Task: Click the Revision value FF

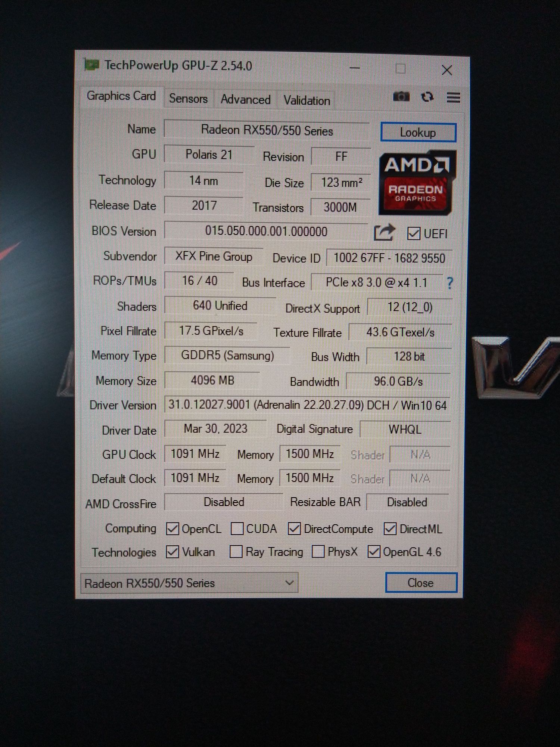Action: click(341, 156)
